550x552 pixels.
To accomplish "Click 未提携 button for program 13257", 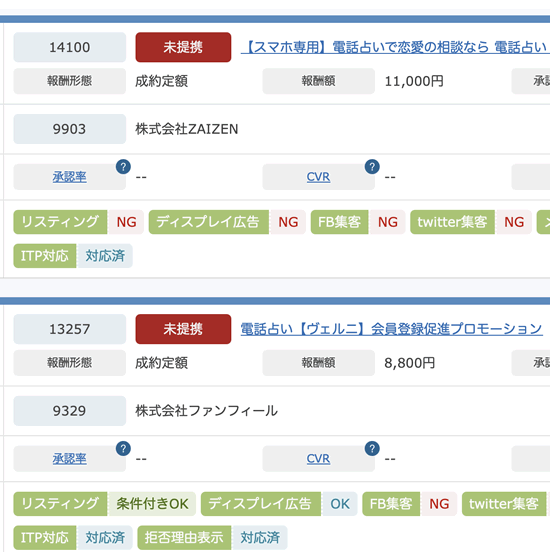I will [x=183, y=329].
